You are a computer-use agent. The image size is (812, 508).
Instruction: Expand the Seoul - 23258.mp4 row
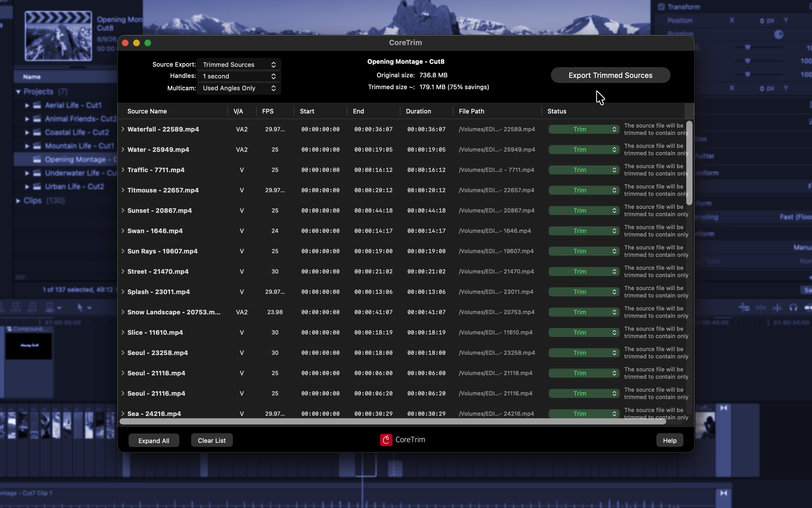coord(123,353)
